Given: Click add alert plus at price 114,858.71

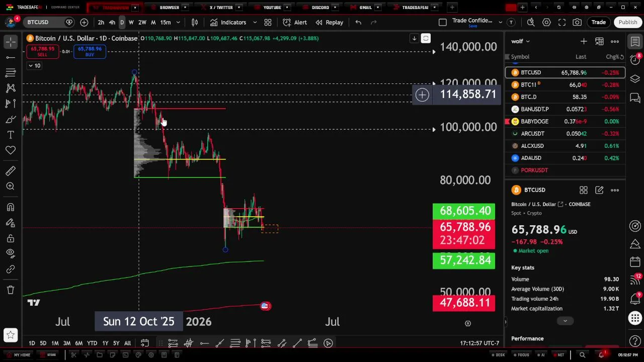Looking at the screenshot, I should pyautogui.click(x=422, y=95).
